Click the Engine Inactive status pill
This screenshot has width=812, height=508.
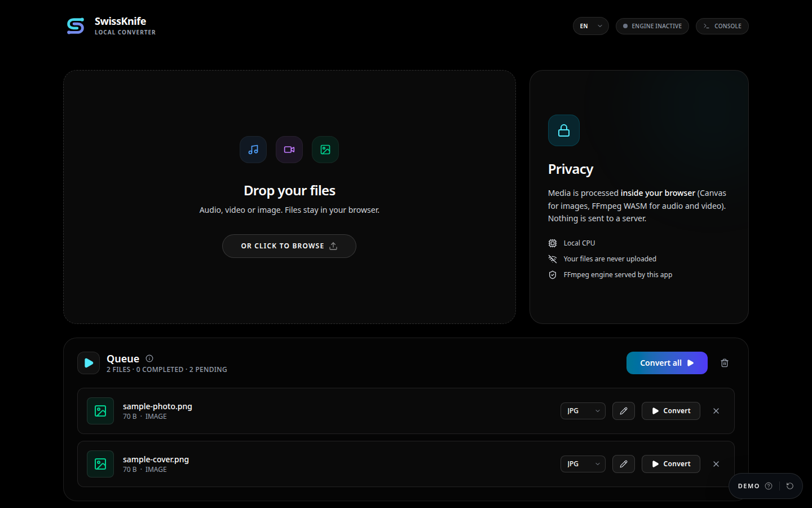[x=652, y=26]
